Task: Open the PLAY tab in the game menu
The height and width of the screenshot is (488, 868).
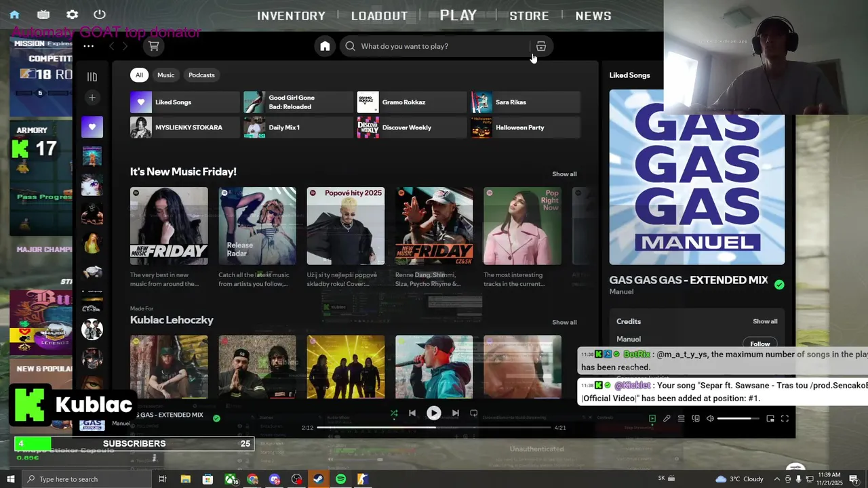Action: pos(458,15)
